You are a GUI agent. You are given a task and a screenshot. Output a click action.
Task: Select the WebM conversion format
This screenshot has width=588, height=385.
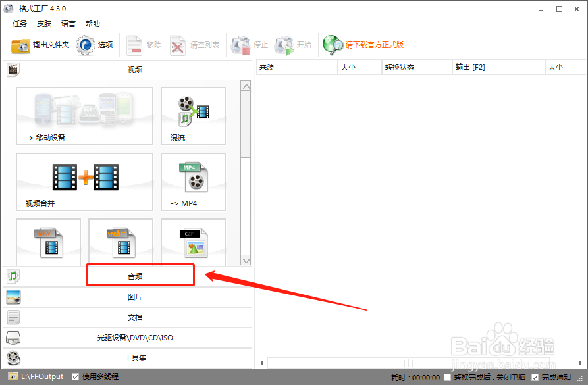pyautogui.click(x=120, y=242)
